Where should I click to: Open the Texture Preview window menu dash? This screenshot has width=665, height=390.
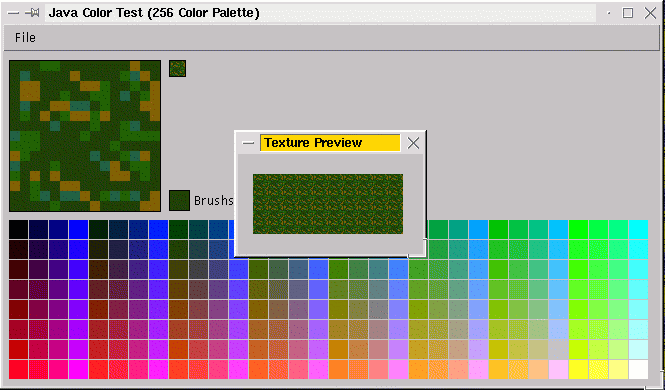tap(248, 143)
